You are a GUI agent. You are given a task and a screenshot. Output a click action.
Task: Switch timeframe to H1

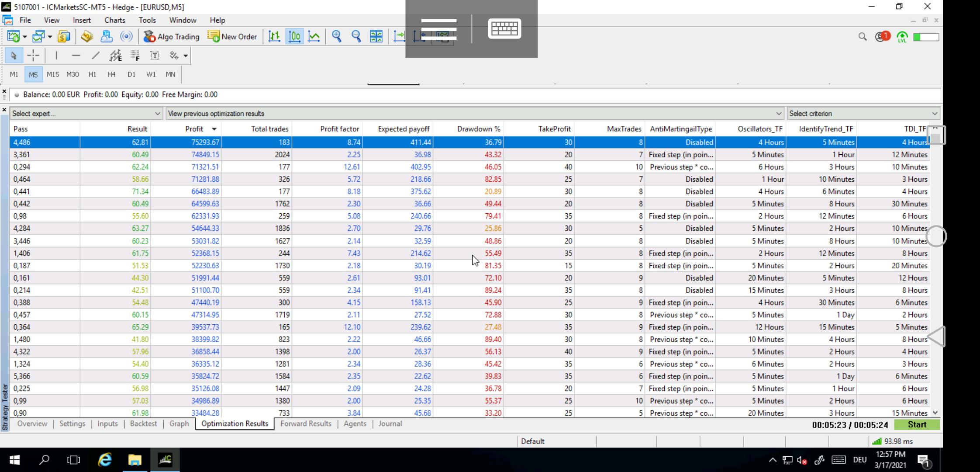pos(92,74)
